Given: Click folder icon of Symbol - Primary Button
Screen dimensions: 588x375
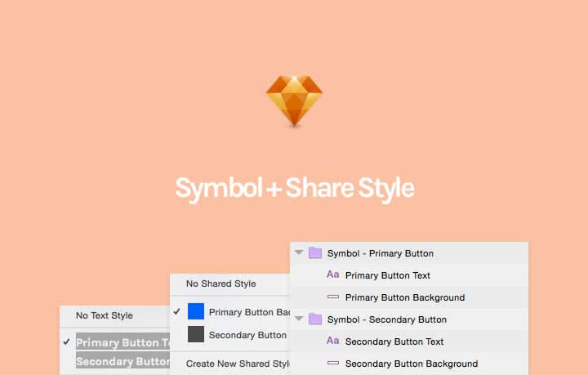Looking at the screenshot, I should (315, 252).
